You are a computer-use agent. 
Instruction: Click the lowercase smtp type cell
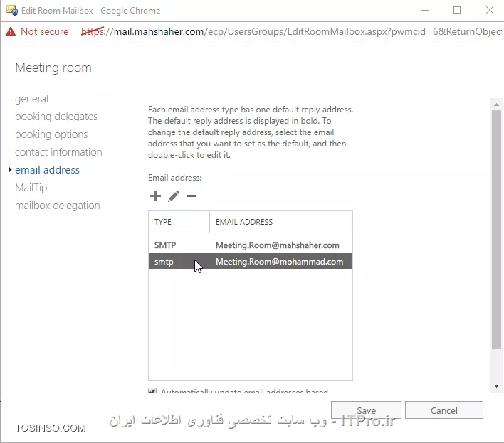click(x=164, y=262)
